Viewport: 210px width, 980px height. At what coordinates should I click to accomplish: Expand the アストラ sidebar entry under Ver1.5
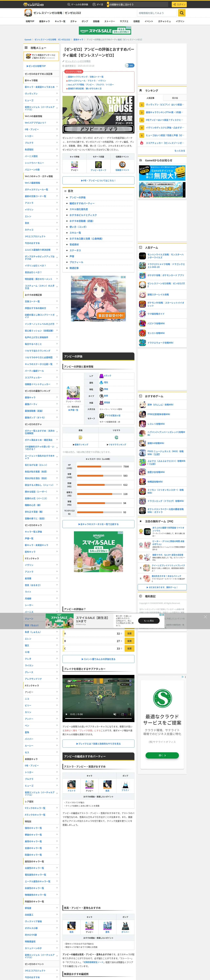click(41, 203)
